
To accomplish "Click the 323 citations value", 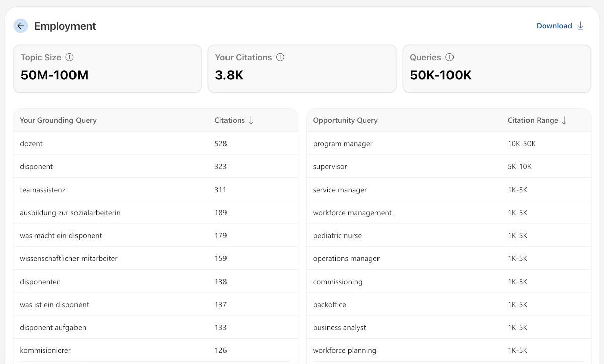I will [x=221, y=166].
